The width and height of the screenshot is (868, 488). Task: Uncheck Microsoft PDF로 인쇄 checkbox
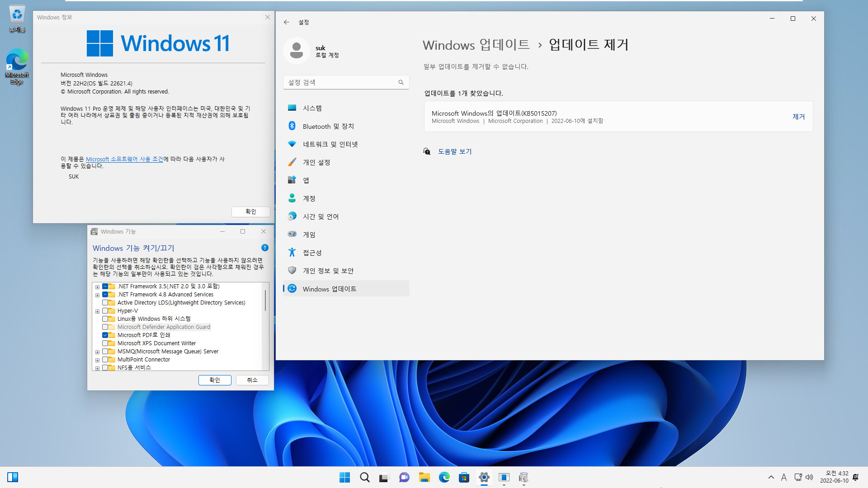(105, 335)
